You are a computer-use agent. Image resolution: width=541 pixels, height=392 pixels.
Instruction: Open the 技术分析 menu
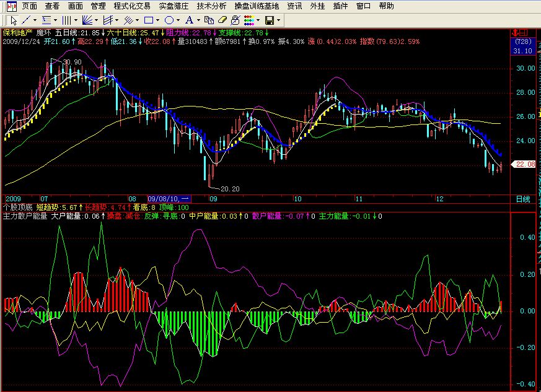[x=211, y=6]
